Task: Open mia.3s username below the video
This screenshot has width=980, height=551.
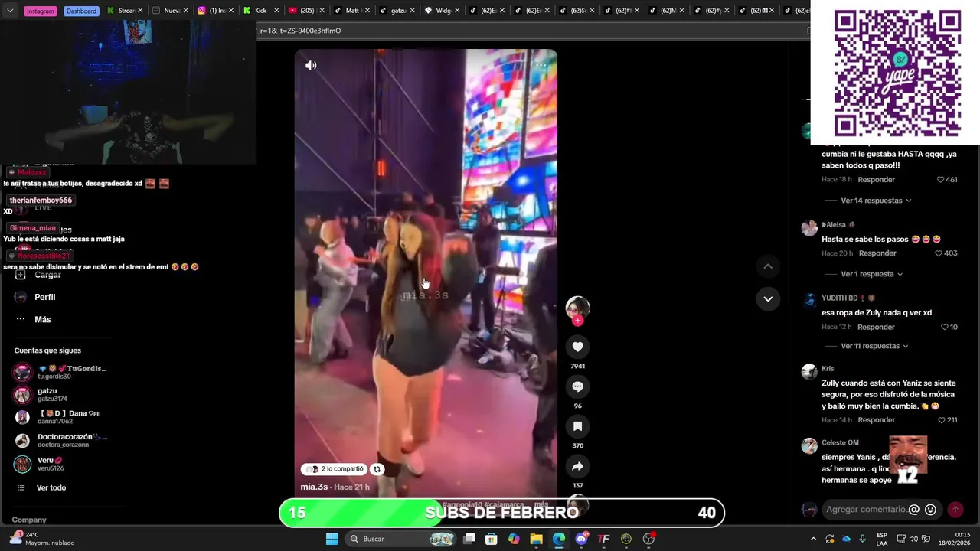Action: (x=314, y=487)
